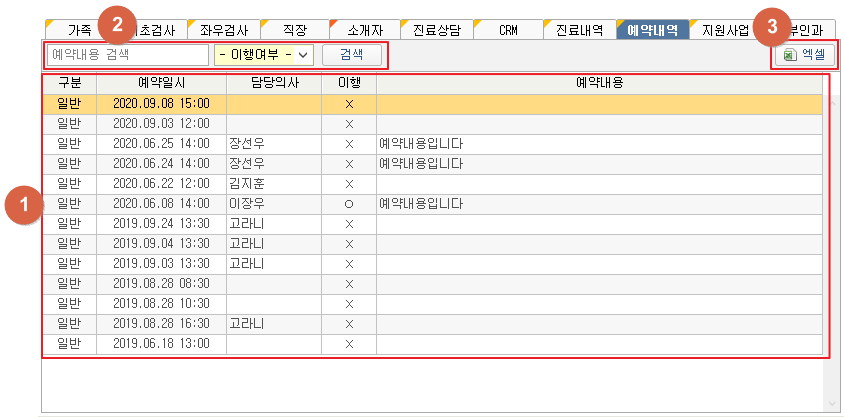Open the 진료상담 tab
Viewport: 844px width, 417px height.
(435, 30)
